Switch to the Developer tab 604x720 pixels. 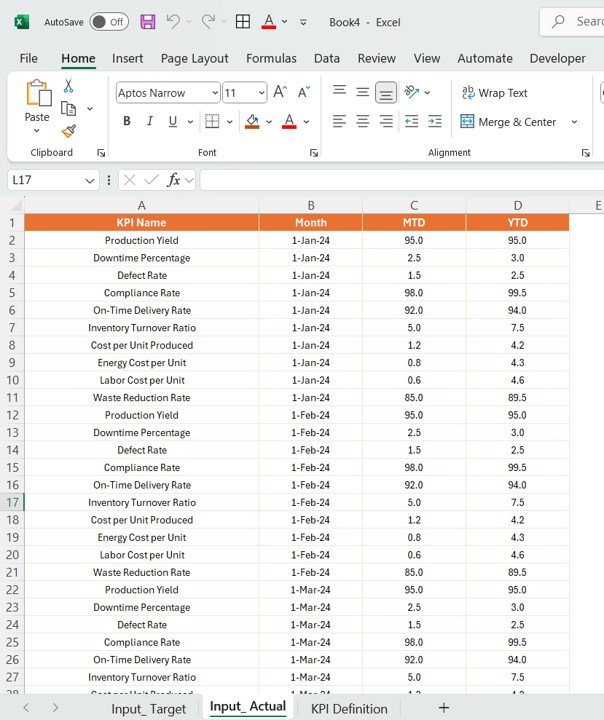(x=557, y=58)
